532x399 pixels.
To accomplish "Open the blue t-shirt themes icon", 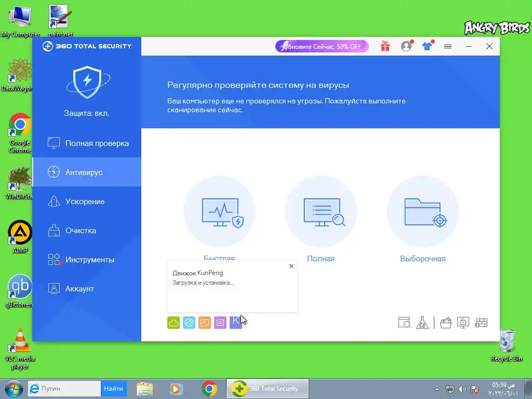I will tap(428, 46).
